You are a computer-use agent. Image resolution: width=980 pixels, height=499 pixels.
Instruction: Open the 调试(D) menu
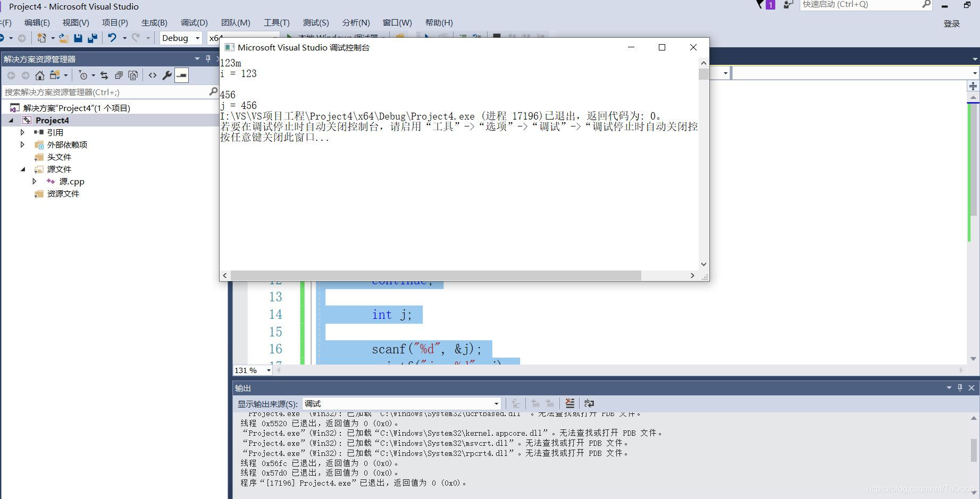194,22
